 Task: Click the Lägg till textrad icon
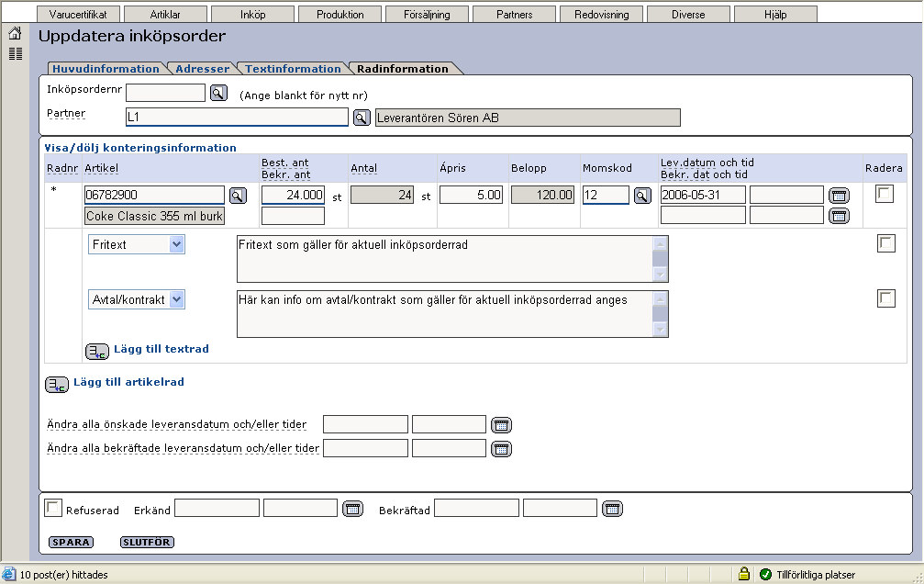pyautogui.click(x=97, y=352)
